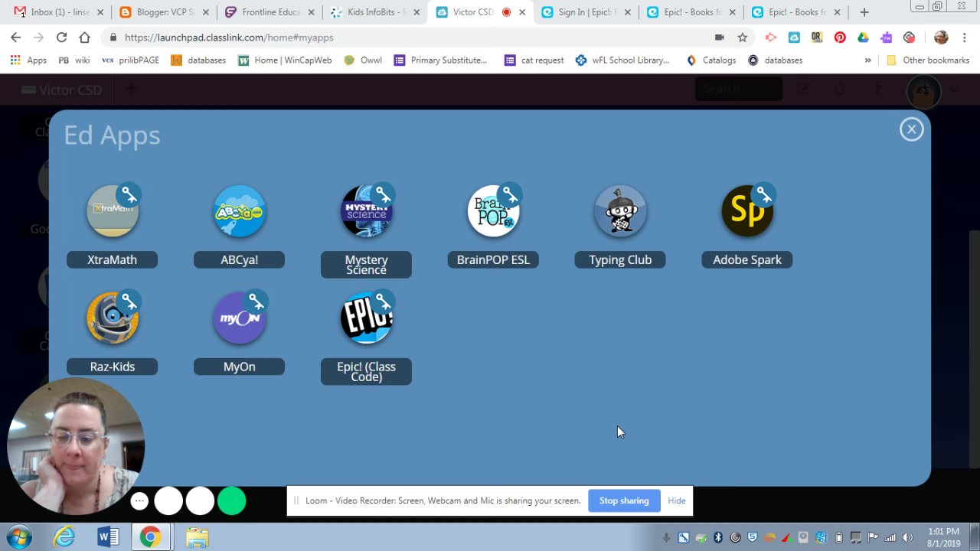Open Microsoft Word from taskbar
Viewport: 980px width, 551px height.
[108, 537]
